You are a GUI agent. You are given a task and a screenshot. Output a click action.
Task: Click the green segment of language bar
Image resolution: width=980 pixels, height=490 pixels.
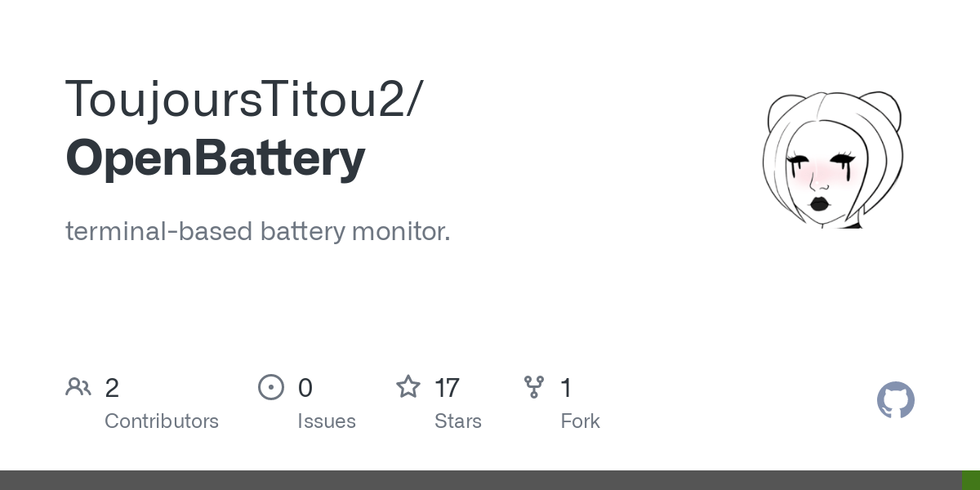click(x=971, y=480)
